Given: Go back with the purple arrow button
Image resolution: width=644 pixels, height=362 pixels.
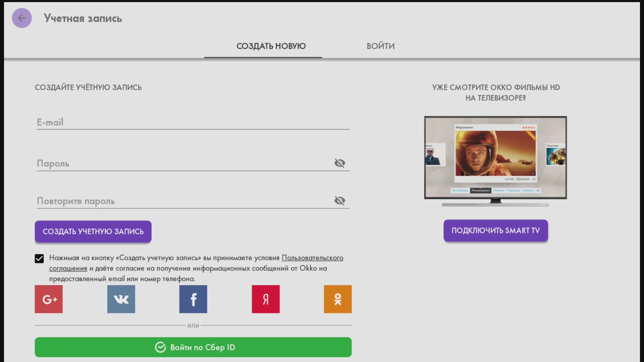Looking at the screenshot, I should [22, 18].
